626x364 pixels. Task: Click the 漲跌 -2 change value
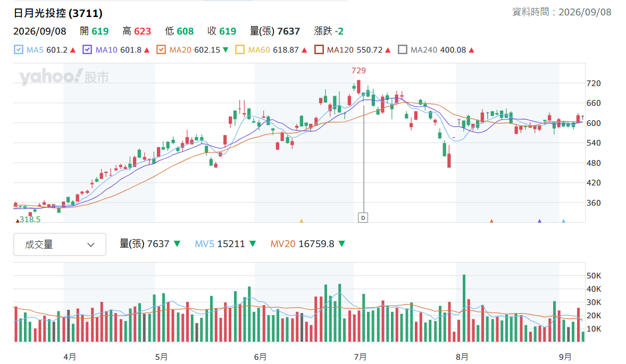point(329,31)
